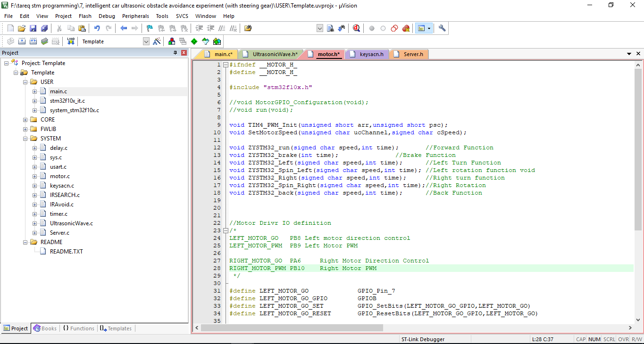
Task: Open the Peripherals menu
Action: [x=135, y=16]
